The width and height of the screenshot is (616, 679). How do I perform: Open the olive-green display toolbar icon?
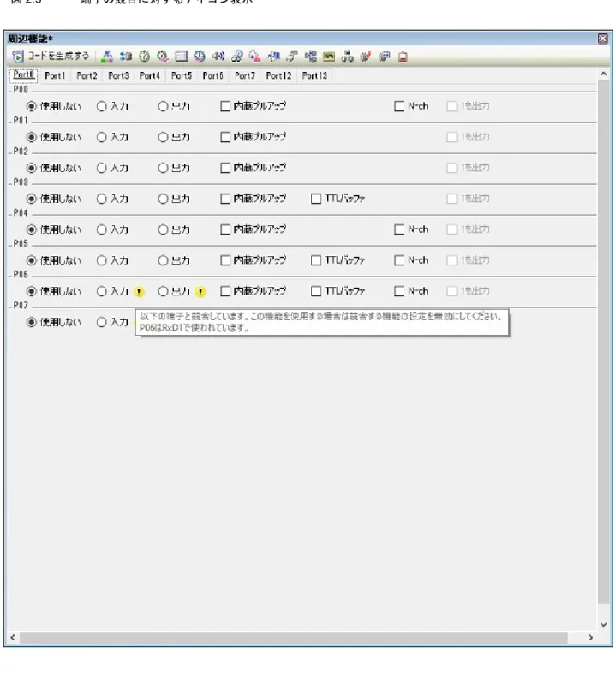[x=329, y=57]
